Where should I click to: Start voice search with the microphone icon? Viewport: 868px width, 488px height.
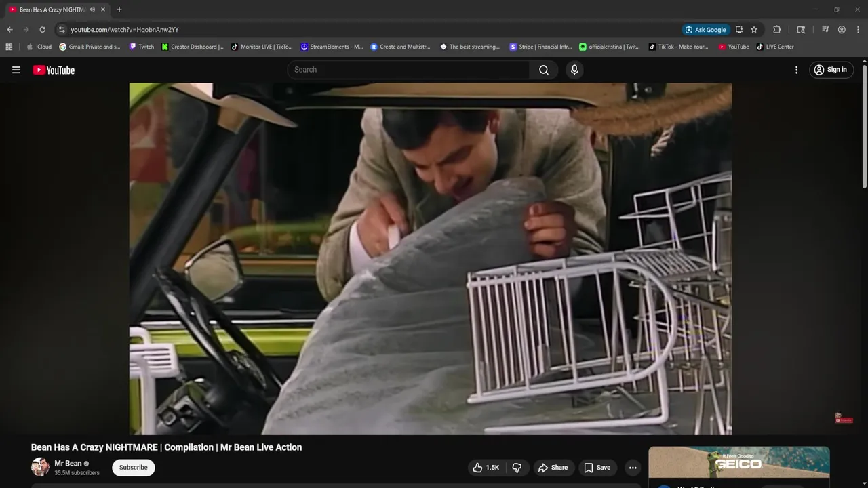[574, 70]
